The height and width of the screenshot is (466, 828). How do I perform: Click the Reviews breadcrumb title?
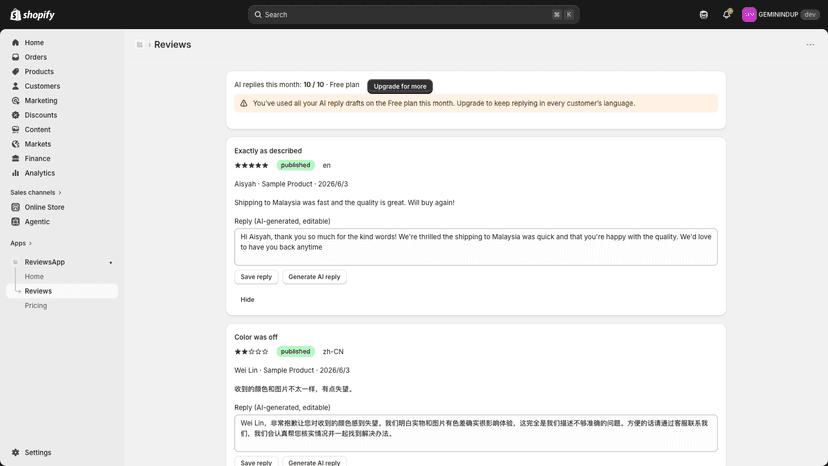point(173,45)
